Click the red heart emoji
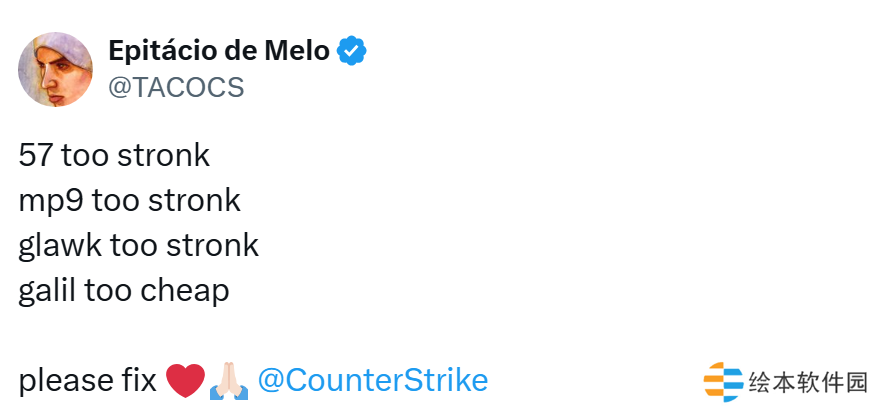This screenshot has height=408, width=885. pyautogui.click(x=184, y=381)
